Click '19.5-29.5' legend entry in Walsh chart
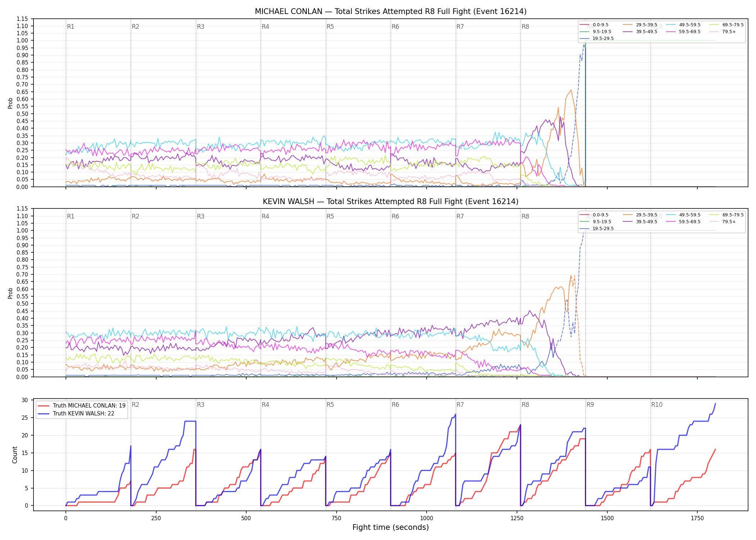Viewport: 756px width, 540px height. (597, 229)
